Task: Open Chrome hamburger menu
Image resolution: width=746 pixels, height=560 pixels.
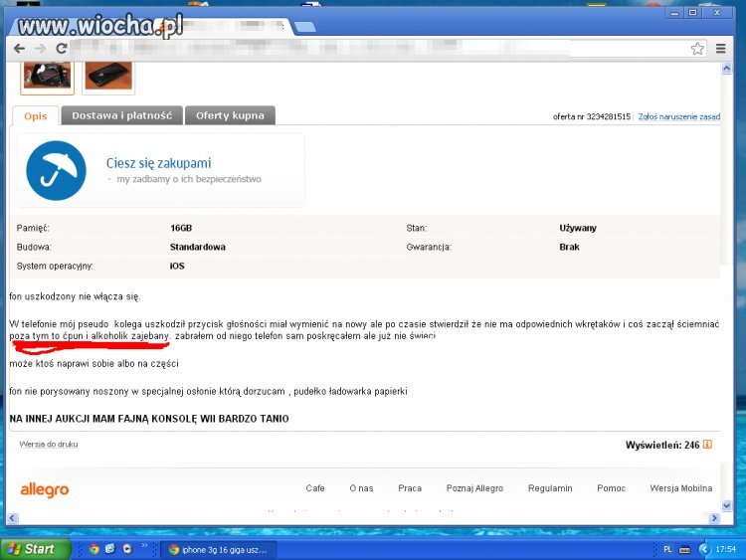Action: tap(721, 49)
